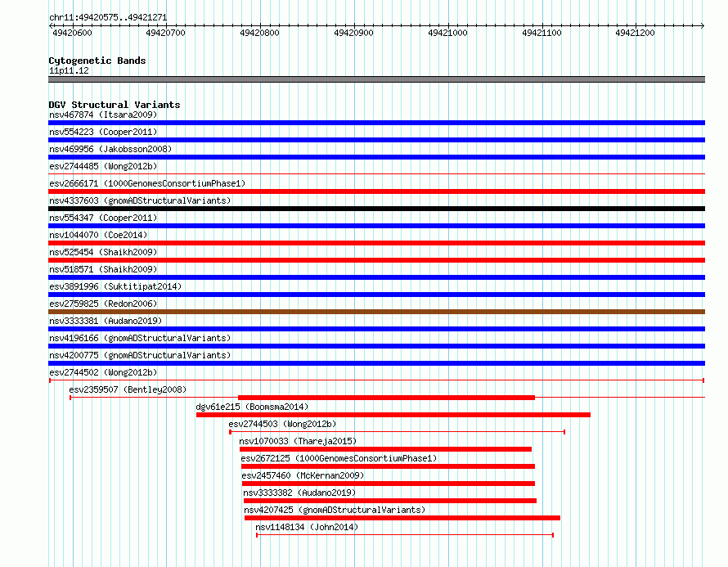
Task: Open esv2672125 (1000GenomesConsortiumPhase1) label
Action: pyautogui.click(x=339, y=458)
